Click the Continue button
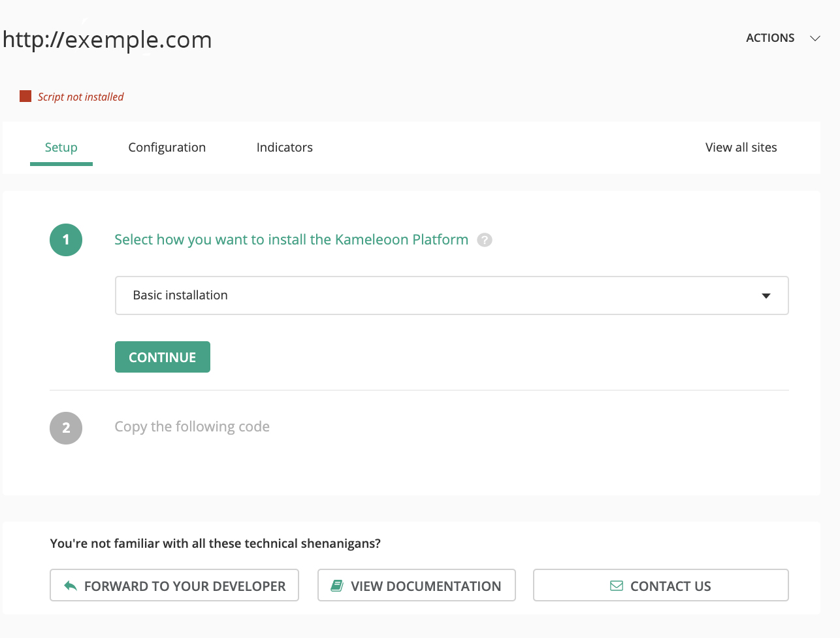The width and height of the screenshot is (840, 638). (163, 357)
